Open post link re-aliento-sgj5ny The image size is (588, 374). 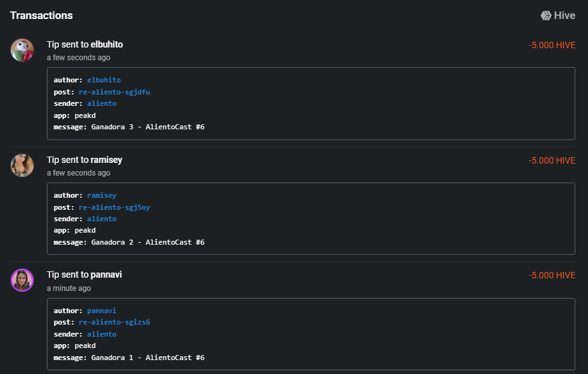114,207
